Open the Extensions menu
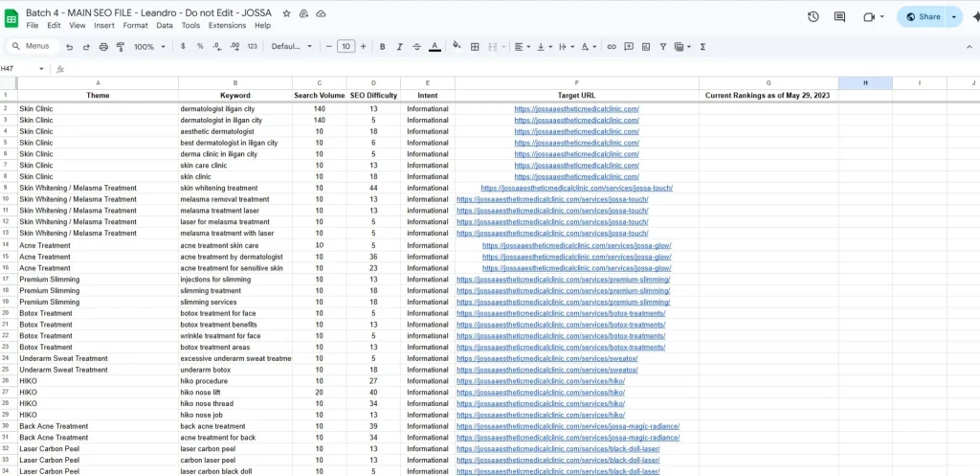This screenshot has height=476, width=980. click(228, 26)
